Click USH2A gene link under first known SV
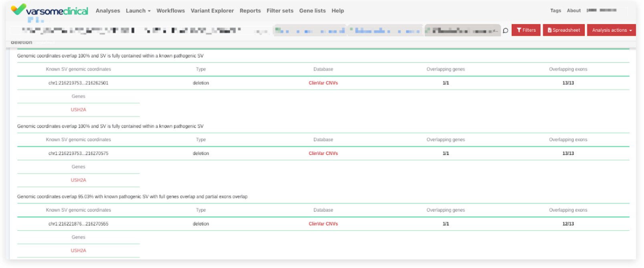644x268 pixels. [78, 110]
